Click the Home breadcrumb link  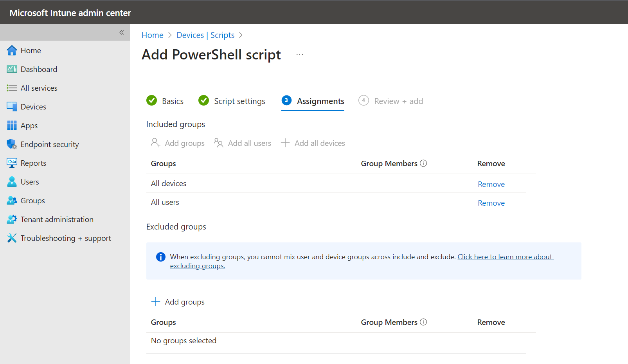coord(153,35)
